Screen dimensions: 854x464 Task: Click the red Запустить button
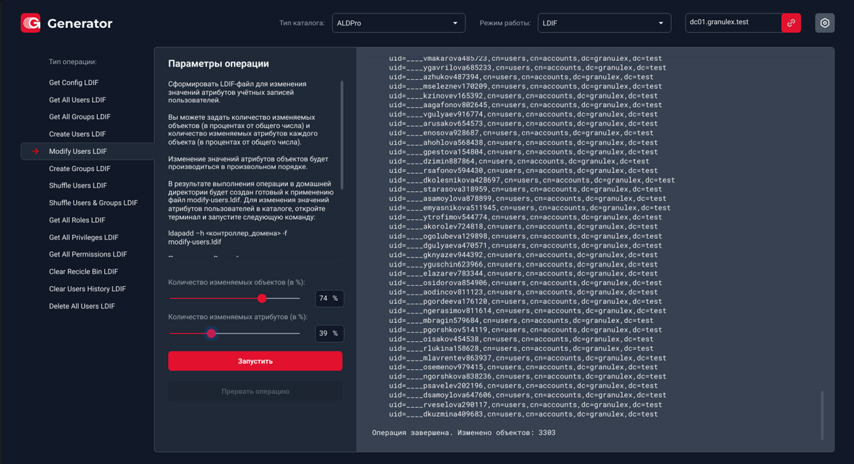point(255,361)
